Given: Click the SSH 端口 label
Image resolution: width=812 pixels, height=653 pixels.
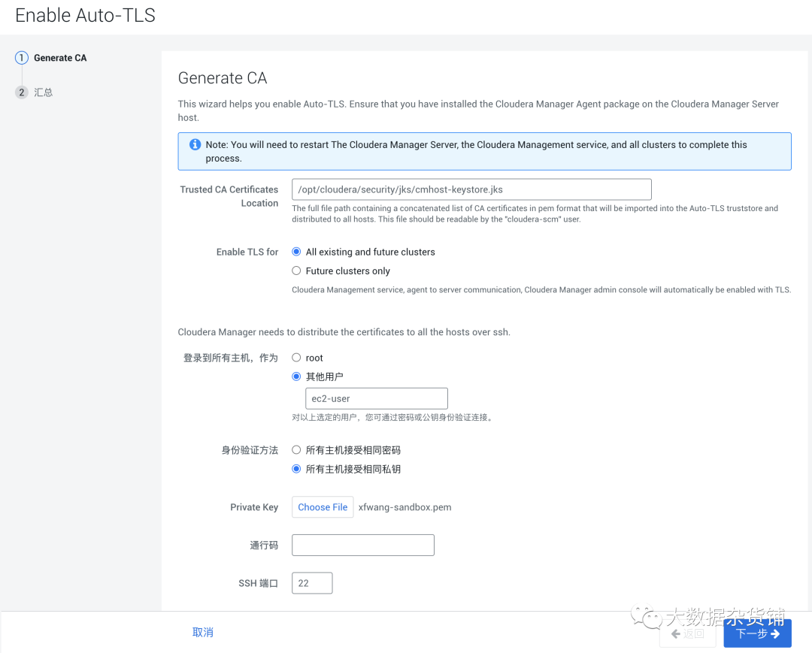Looking at the screenshot, I should coord(258,583).
